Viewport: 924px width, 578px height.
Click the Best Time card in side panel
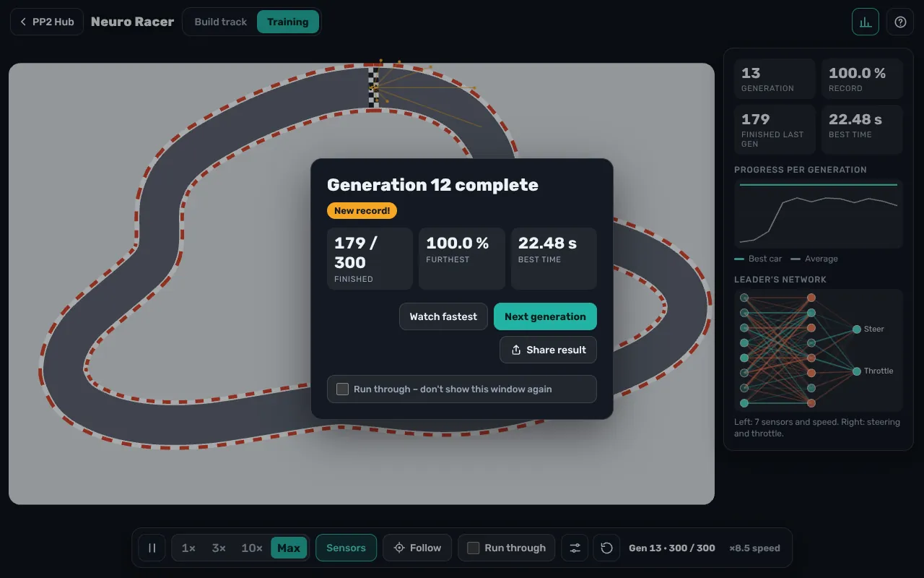862,129
